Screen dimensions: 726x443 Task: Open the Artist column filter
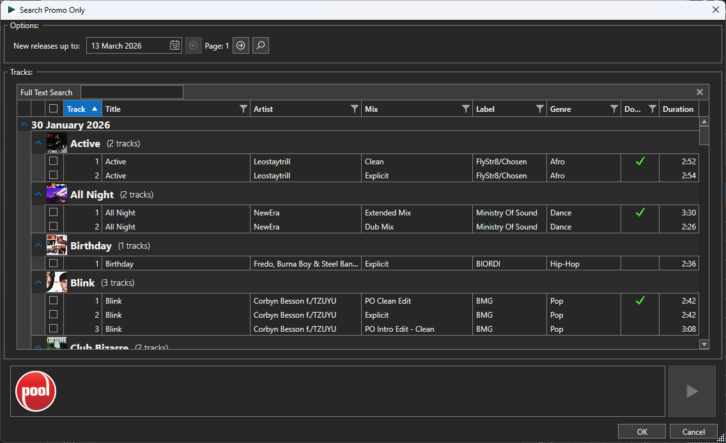pyautogui.click(x=354, y=109)
